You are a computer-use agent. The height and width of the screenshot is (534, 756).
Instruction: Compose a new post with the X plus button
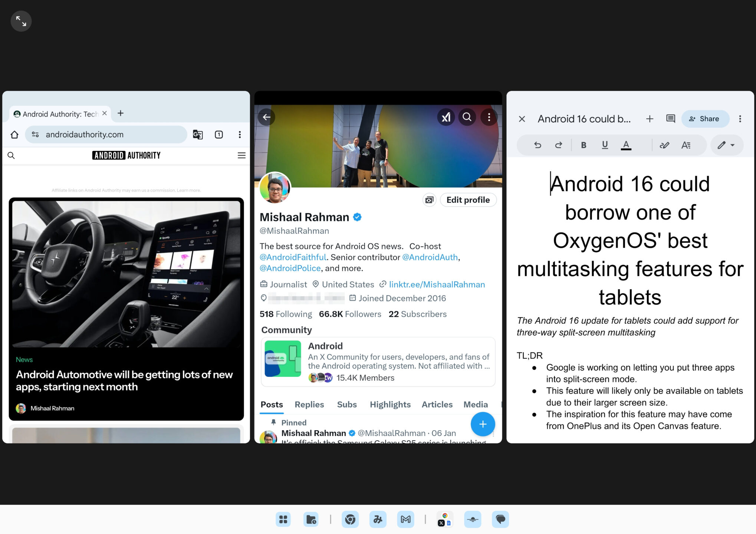point(483,424)
